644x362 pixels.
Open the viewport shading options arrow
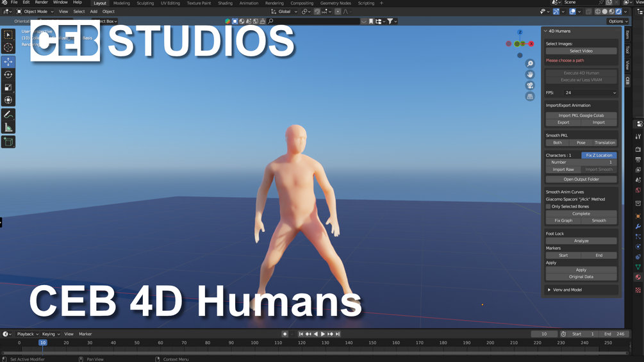625,12
